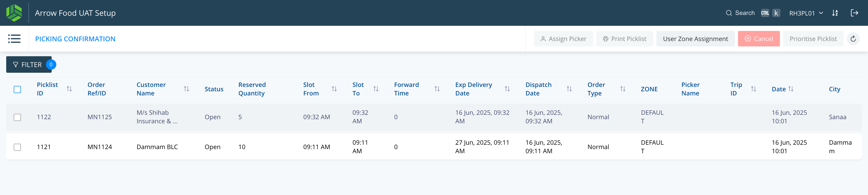868x195 pixels.
Task: Click the refresh icon button
Action: 853,39
